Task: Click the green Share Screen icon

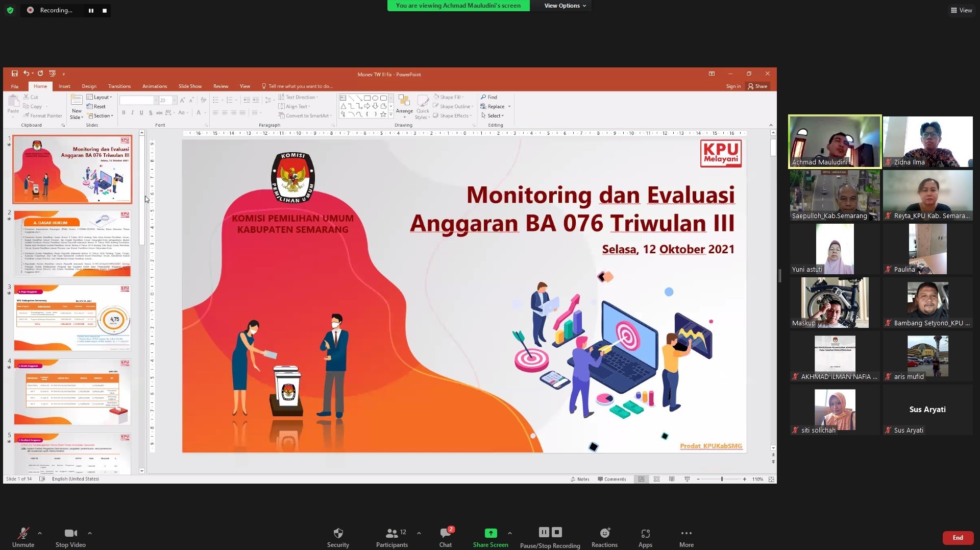Action: 490,533
